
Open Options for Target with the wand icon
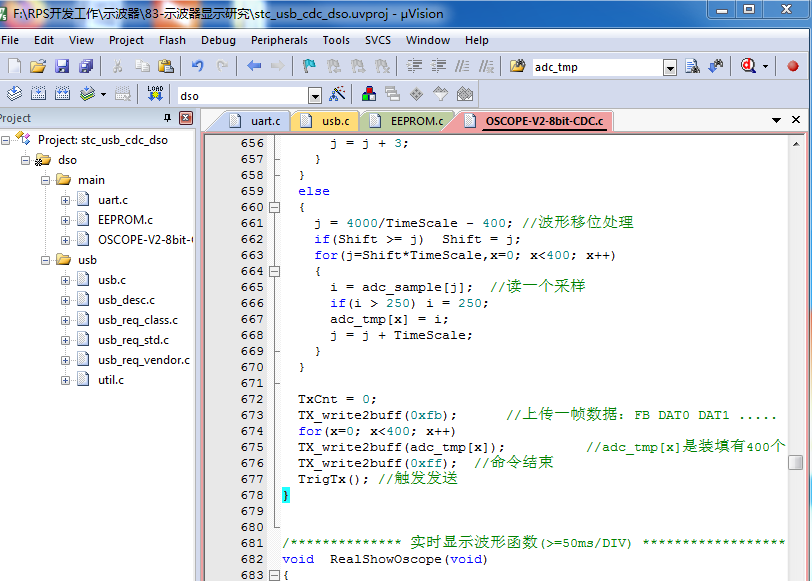337,94
